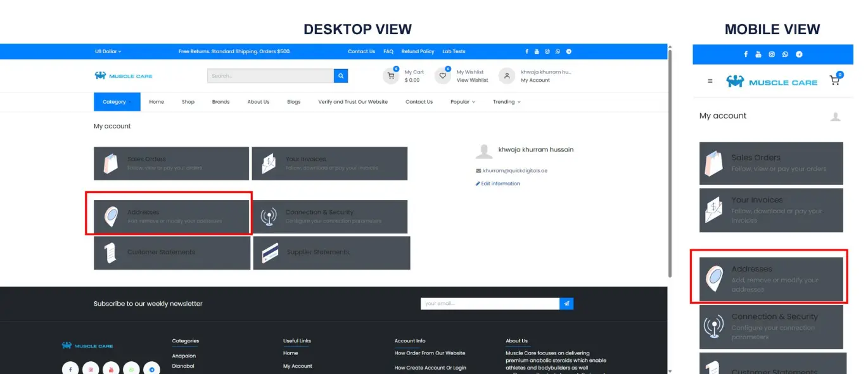Click the newsletter send paper-plane button
Screen dimensions: 868x374
coord(566,304)
